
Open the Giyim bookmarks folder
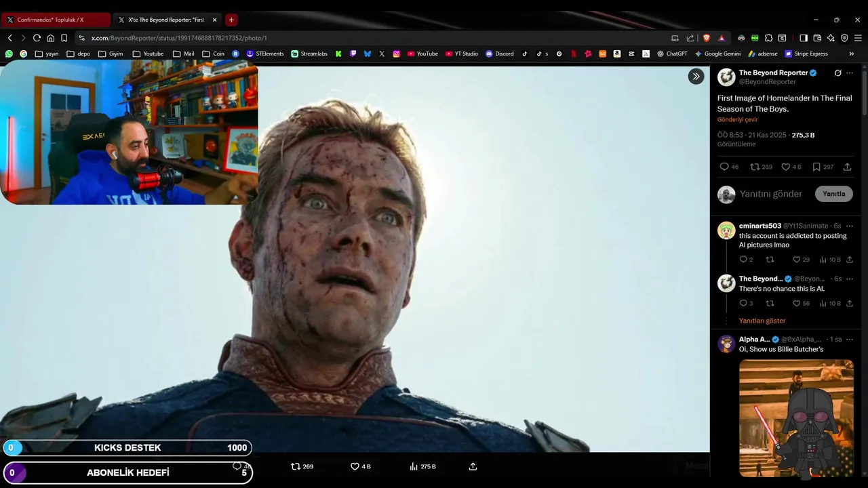click(x=111, y=54)
